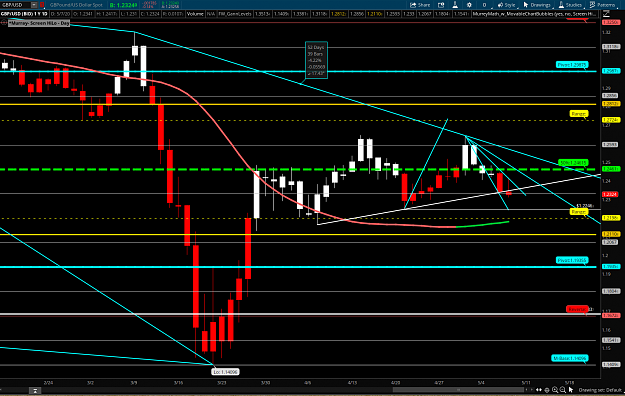Screen dimensions: 625x396
Task: Open chart settings gear icon
Action: [469, 5]
